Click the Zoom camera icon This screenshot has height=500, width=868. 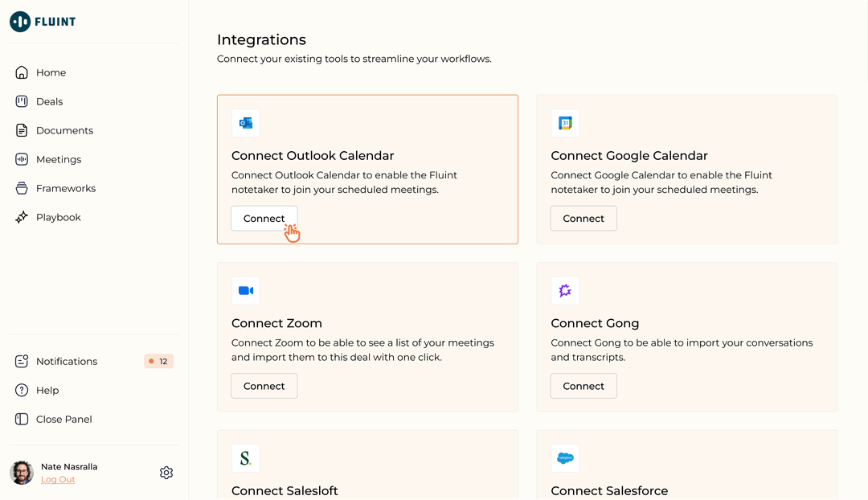pyautogui.click(x=245, y=290)
